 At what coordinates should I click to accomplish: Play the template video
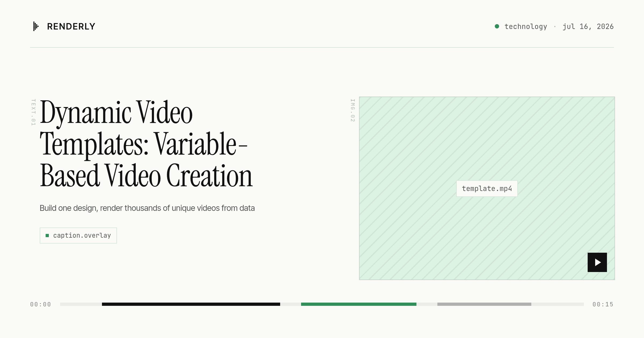click(597, 262)
